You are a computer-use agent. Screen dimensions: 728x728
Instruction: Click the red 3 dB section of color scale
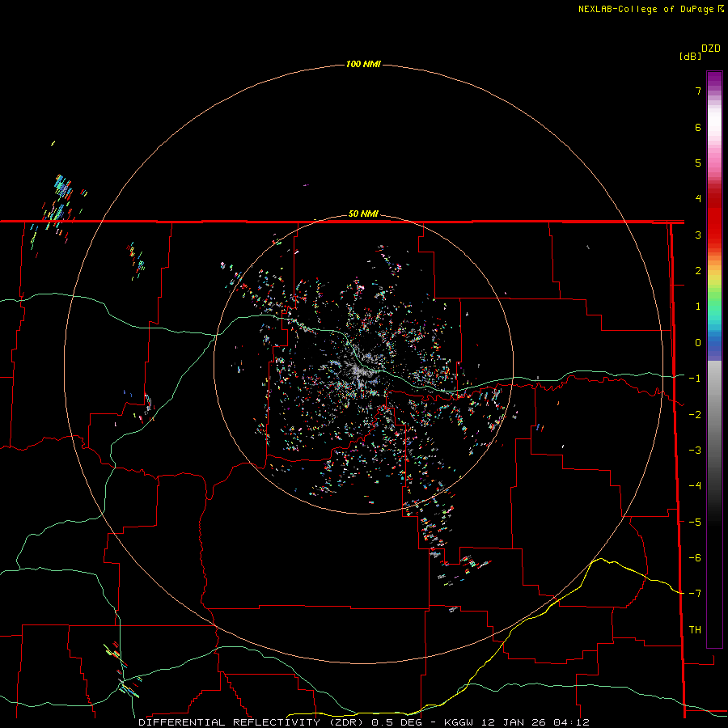pos(714,235)
